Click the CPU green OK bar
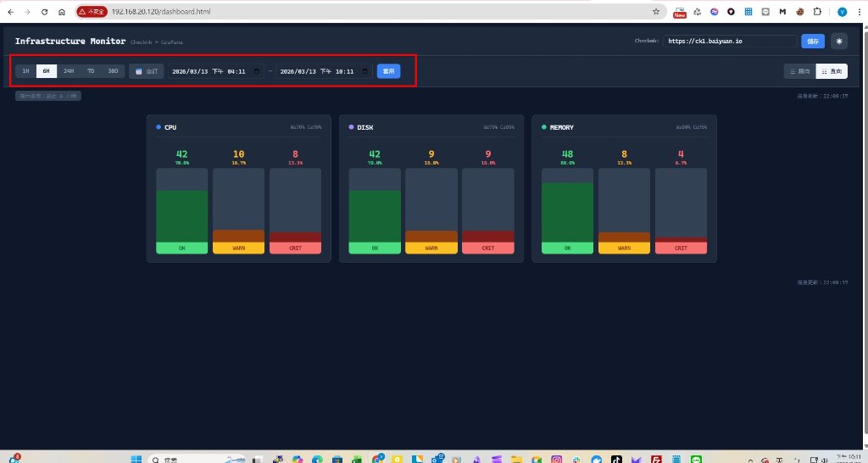Image resolution: width=868 pixels, height=463 pixels. pyautogui.click(x=181, y=216)
